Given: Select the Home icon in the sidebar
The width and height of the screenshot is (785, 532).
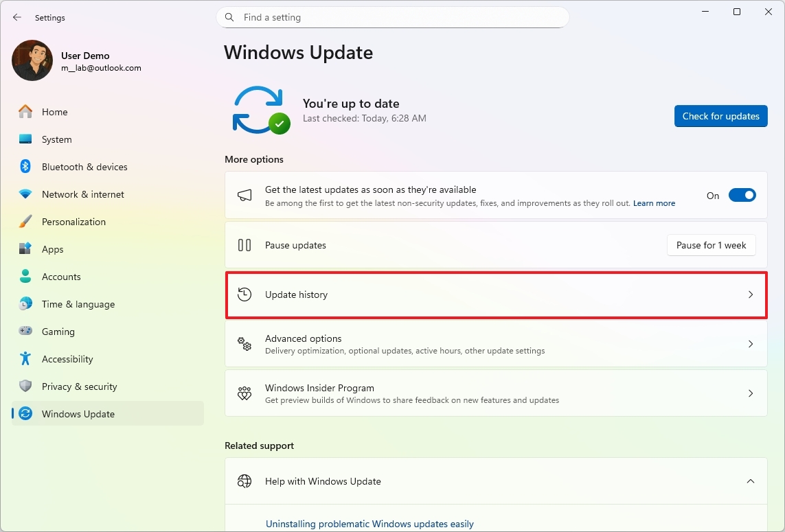Looking at the screenshot, I should click(x=26, y=111).
